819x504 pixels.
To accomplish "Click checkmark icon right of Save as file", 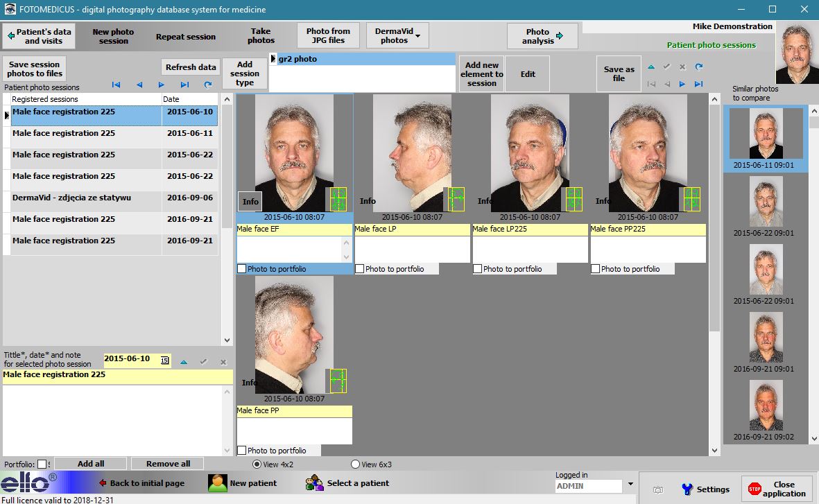I will coord(666,67).
